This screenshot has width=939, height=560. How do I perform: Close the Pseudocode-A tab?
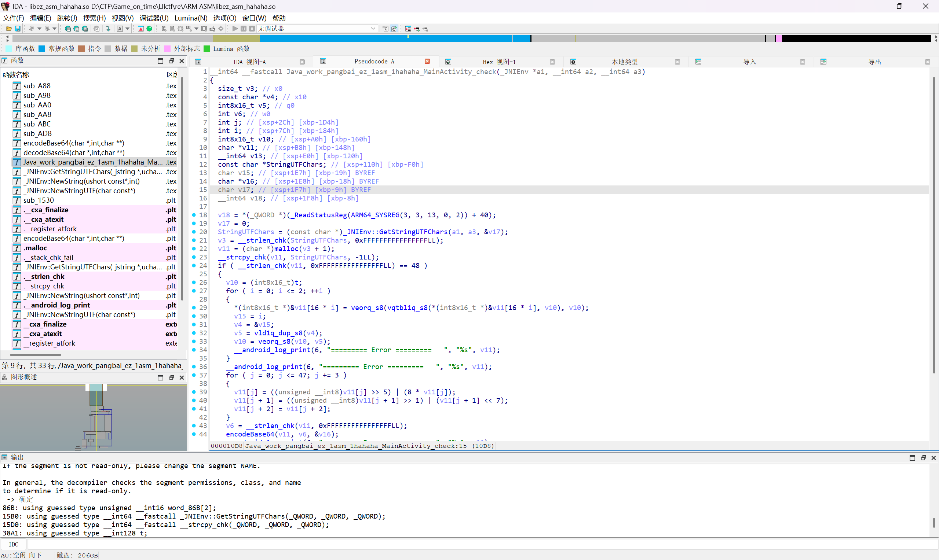[x=427, y=62]
